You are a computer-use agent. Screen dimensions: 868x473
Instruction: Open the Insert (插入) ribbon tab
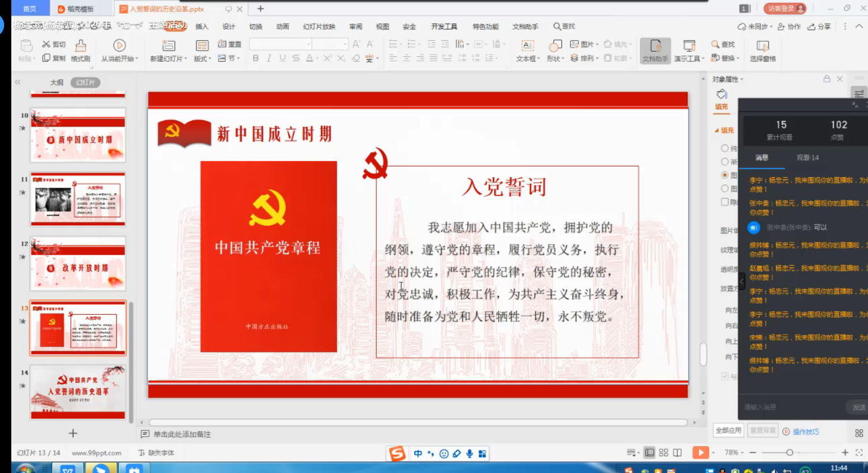[202, 27]
